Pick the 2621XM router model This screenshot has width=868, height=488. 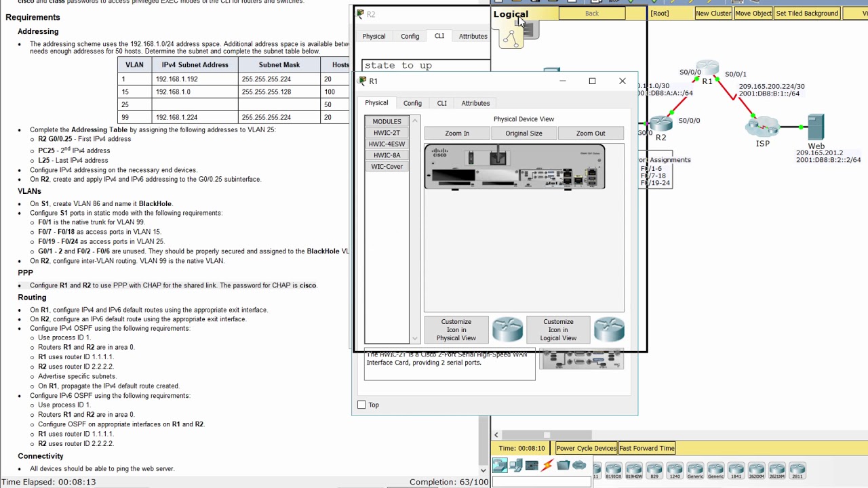(776, 470)
